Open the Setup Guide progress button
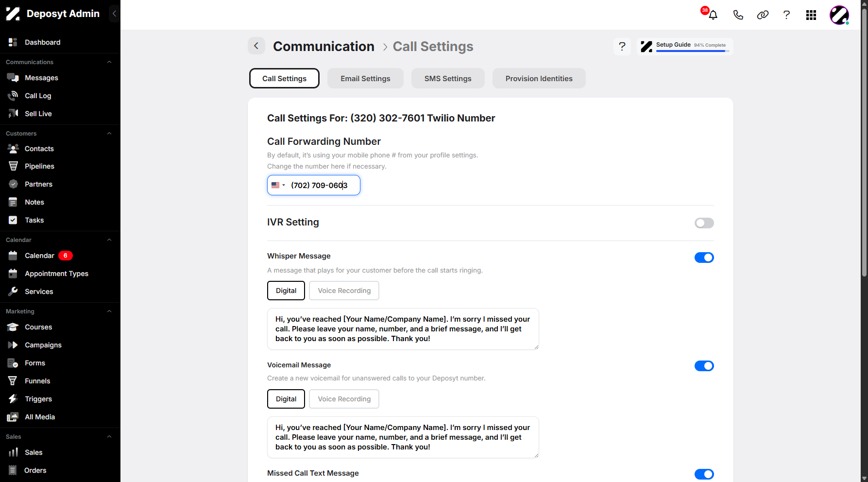Screen dimensions: 868x482 [684, 47]
